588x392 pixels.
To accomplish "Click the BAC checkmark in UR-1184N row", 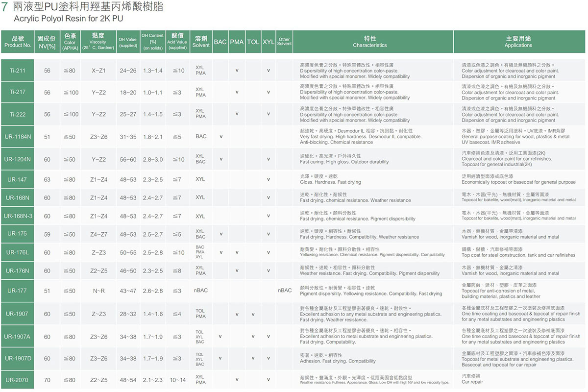I will 221,137.
